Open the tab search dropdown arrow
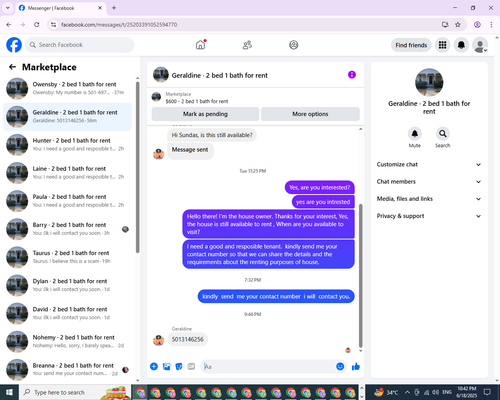The image size is (500, 400). pyautogui.click(x=8, y=8)
